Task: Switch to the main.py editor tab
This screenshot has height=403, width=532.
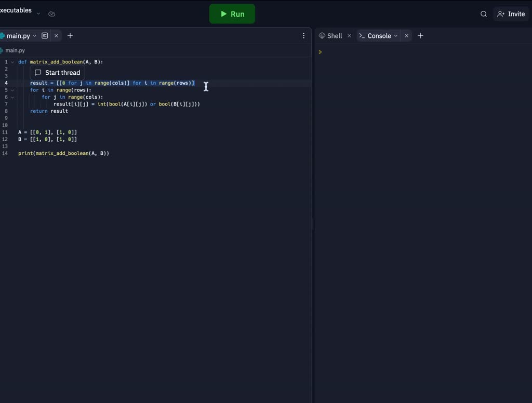Action: (18, 36)
